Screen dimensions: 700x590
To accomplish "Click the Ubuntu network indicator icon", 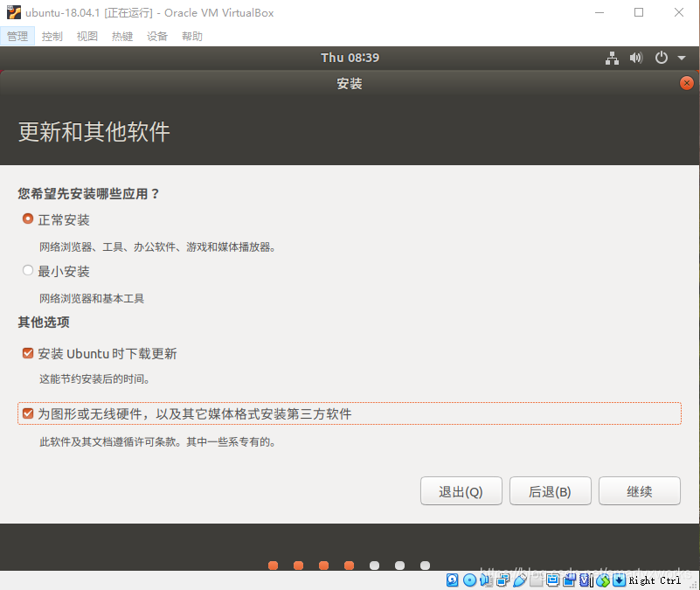I will (612, 58).
